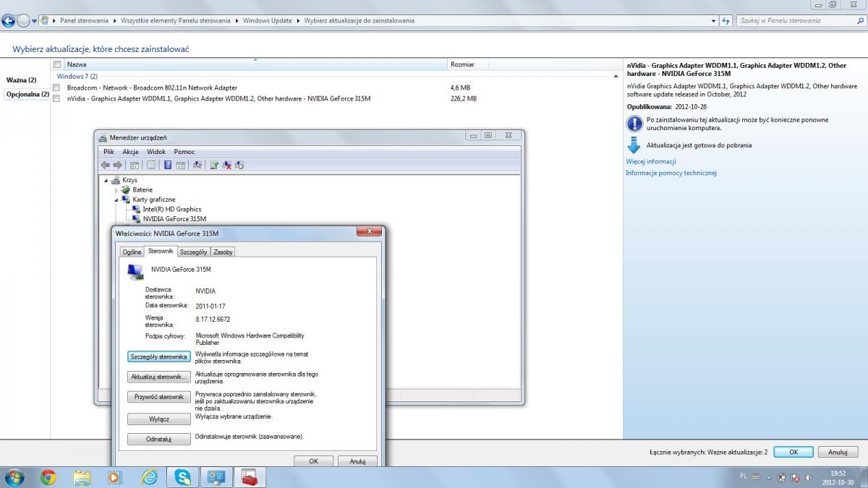Select Intel(R) HD Graphics in device tree
This screenshot has width=868, height=488.
[171, 209]
